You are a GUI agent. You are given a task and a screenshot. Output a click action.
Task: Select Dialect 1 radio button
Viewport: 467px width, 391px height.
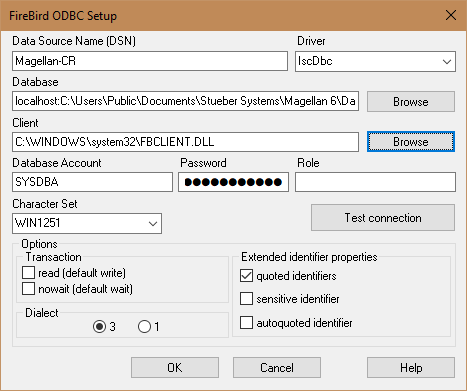[x=144, y=327]
